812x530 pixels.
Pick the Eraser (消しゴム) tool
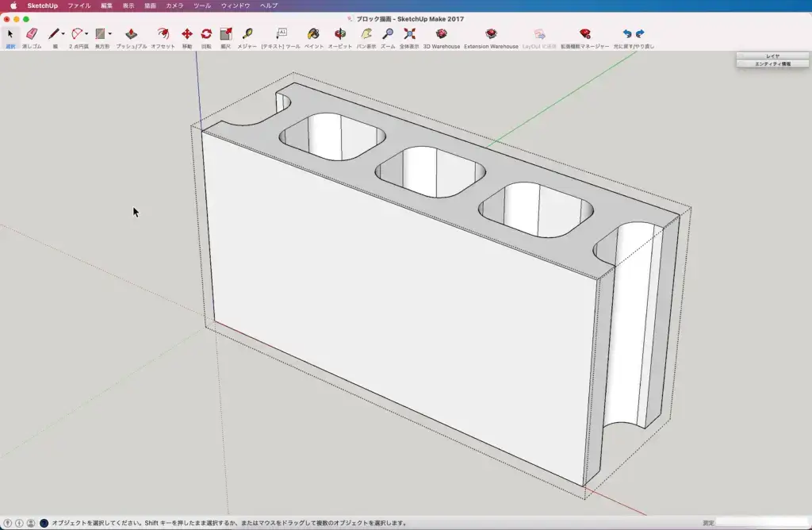click(32, 34)
